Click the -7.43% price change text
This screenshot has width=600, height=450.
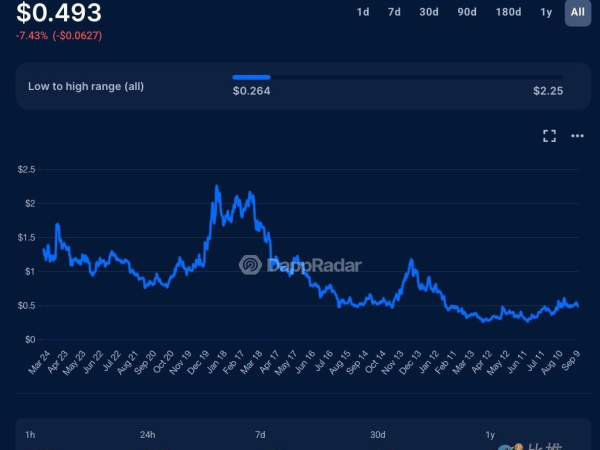coord(32,36)
